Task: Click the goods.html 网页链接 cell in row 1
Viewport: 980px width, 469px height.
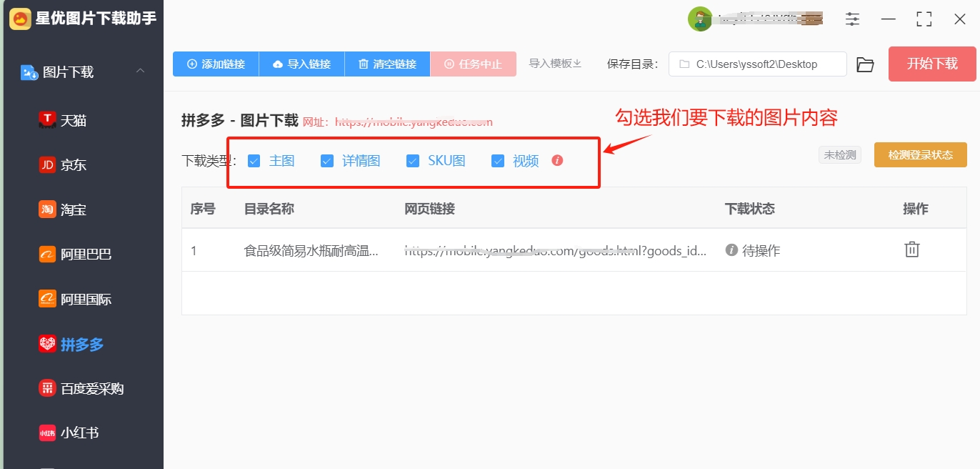Action: click(556, 250)
